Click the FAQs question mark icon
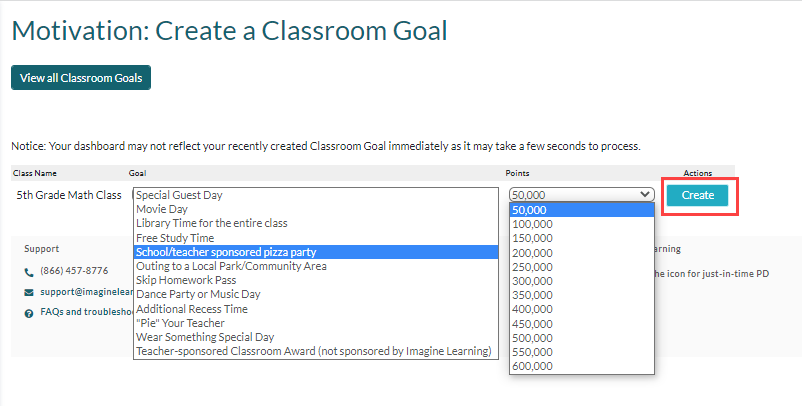Screen dimensions: 802x406 pos(29,313)
